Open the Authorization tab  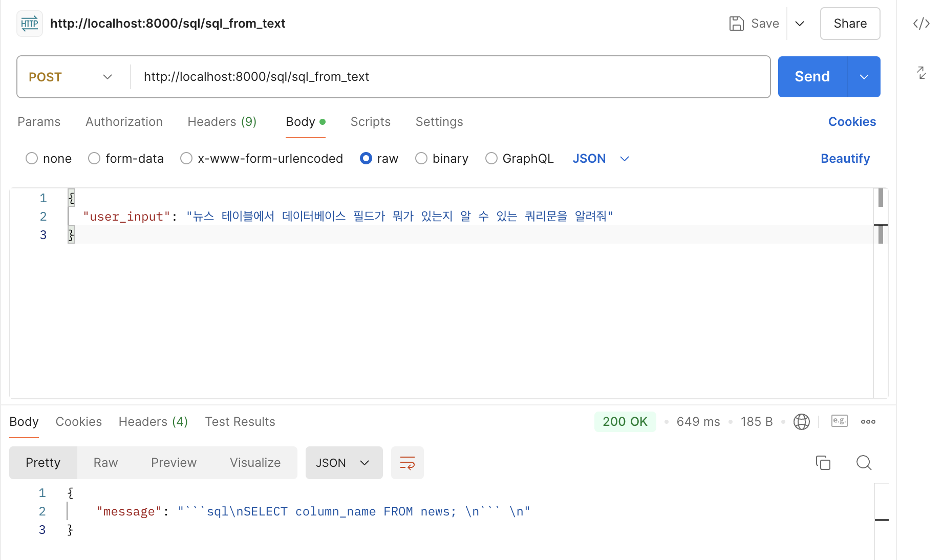pos(124,122)
